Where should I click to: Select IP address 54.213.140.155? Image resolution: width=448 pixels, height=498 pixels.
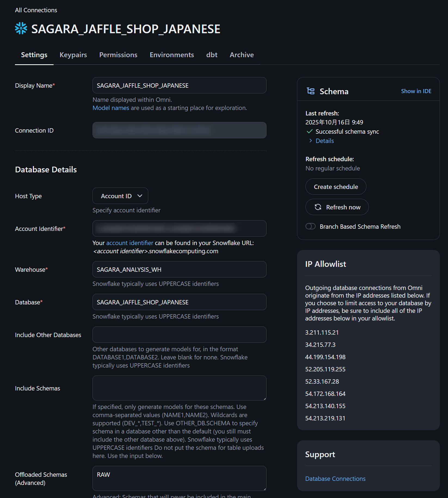pos(325,406)
